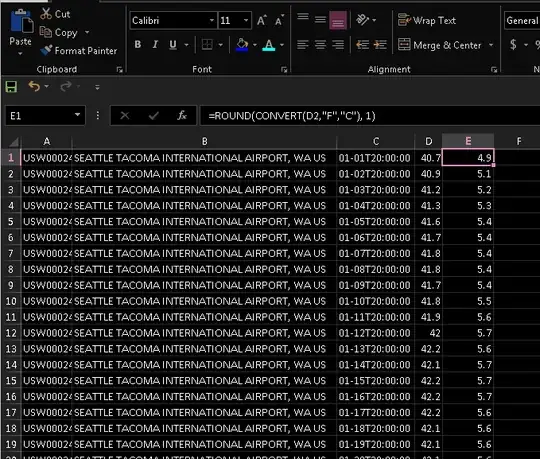Click the Orientation text angle icon
Viewport: 540px width, 459px height.
(x=363, y=20)
